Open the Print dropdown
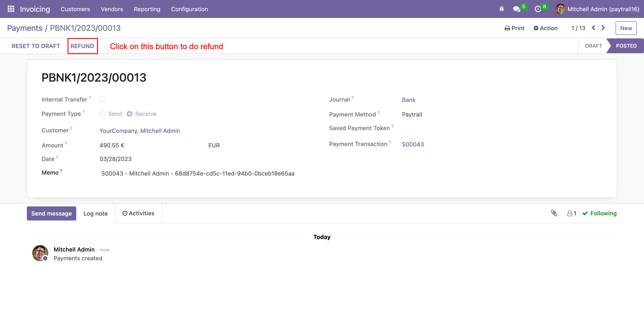 514,28
